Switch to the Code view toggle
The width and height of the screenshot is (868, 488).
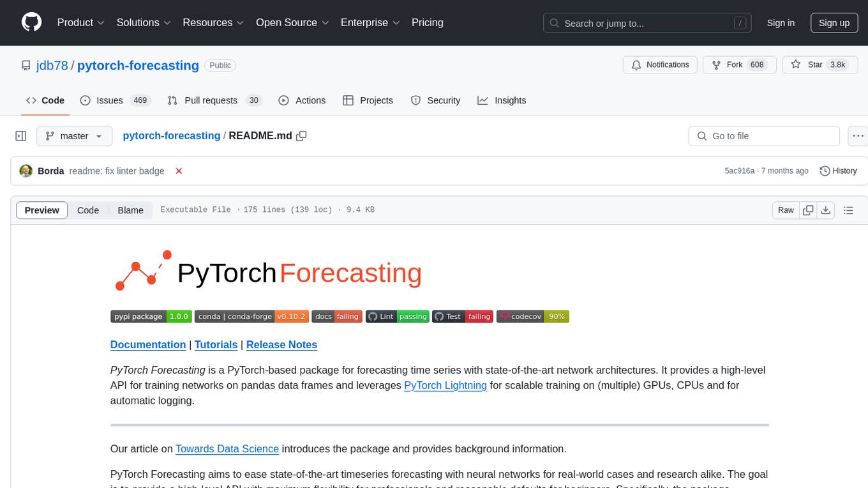click(88, 210)
